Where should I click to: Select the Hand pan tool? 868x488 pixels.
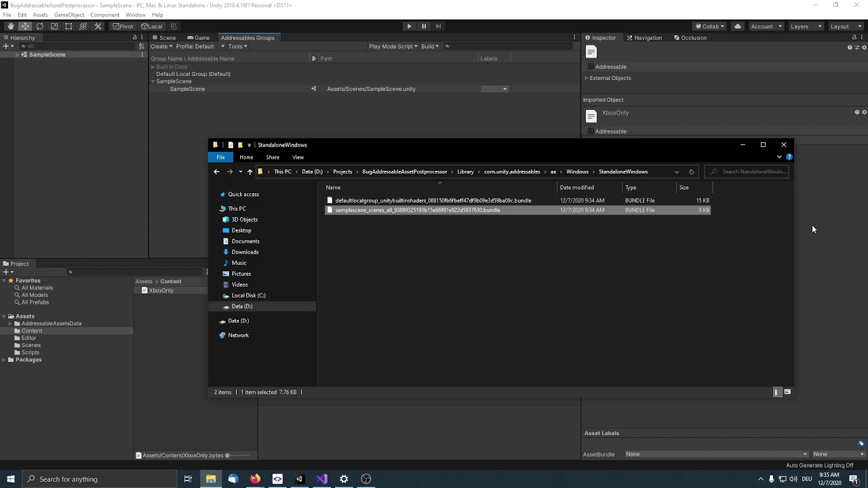[10, 26]
